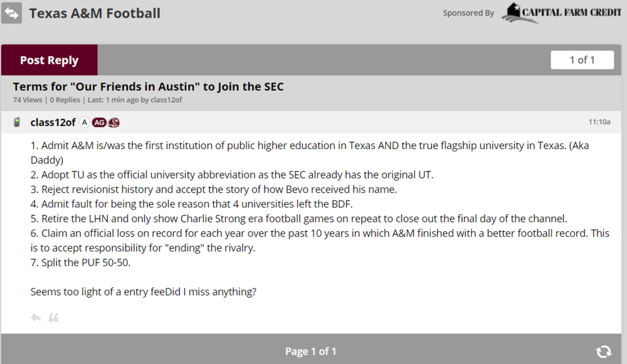This screenshot has width=627, height=364.
Task: Click the circled A badge next to username
Action: [x=85, y=122]
